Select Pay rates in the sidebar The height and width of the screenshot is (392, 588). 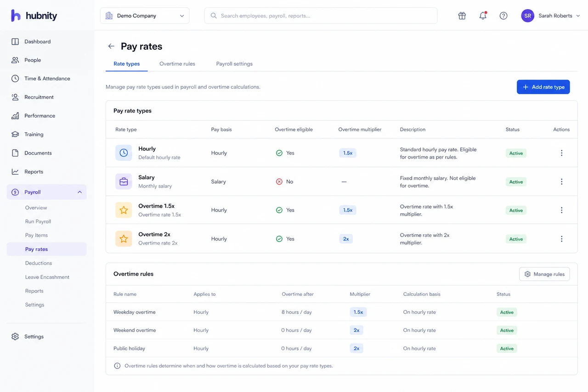pyautogui.click(x=46, y=249)
